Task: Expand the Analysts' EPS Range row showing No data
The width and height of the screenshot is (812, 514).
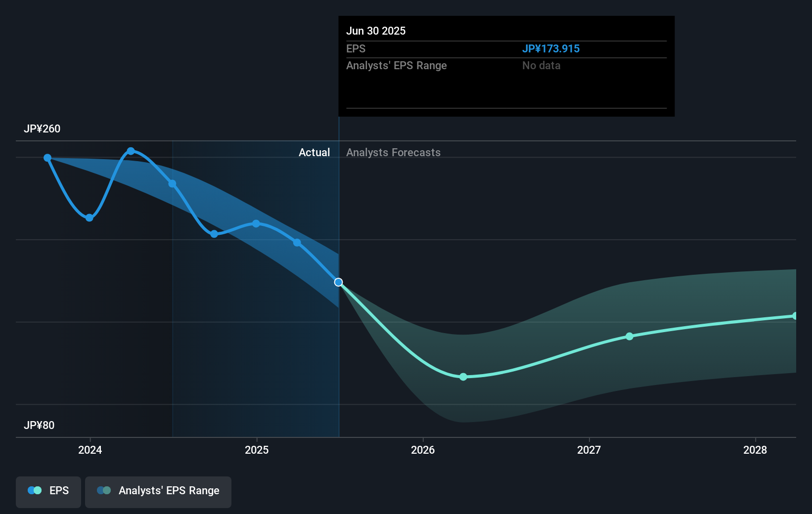Action: point(397,65)
